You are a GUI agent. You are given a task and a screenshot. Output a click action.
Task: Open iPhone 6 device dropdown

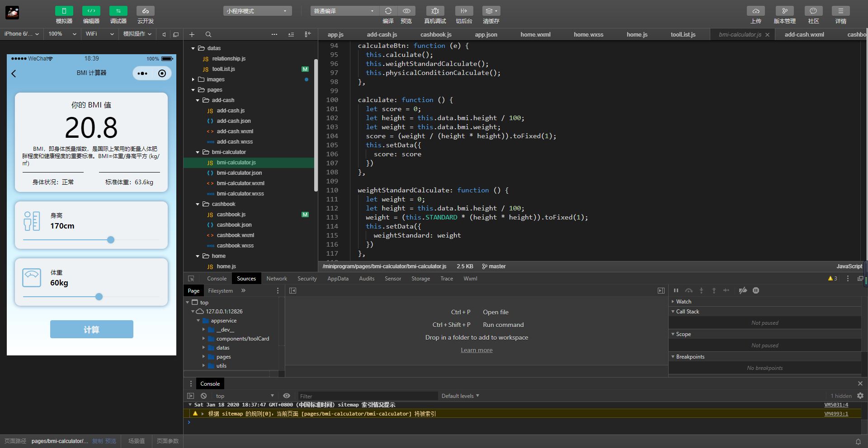[21, 34]
